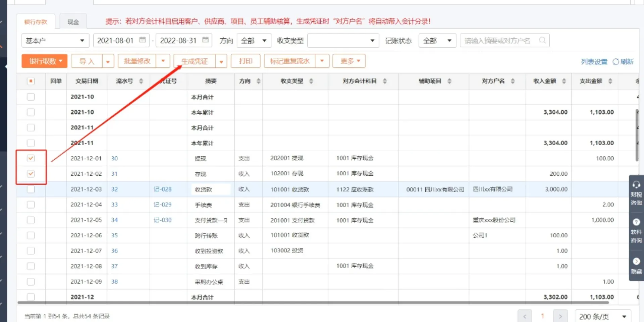Uncheck the 2021-12-01 提现 row checkbox
Viewport: 644px width, 322px height.
(31, 158)
